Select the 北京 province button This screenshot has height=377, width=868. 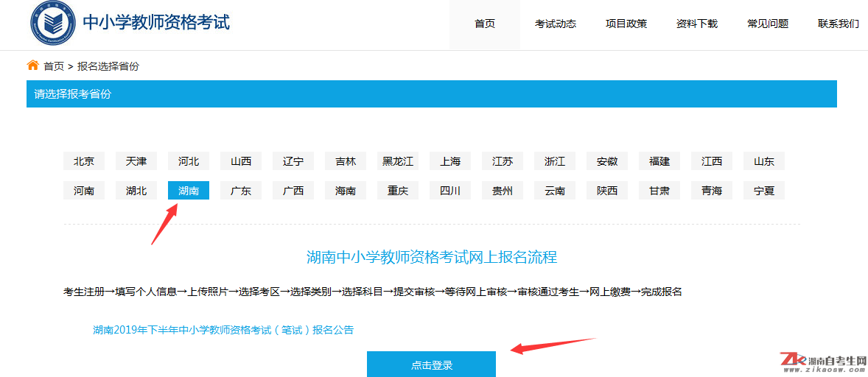click(x=83, y=161)
